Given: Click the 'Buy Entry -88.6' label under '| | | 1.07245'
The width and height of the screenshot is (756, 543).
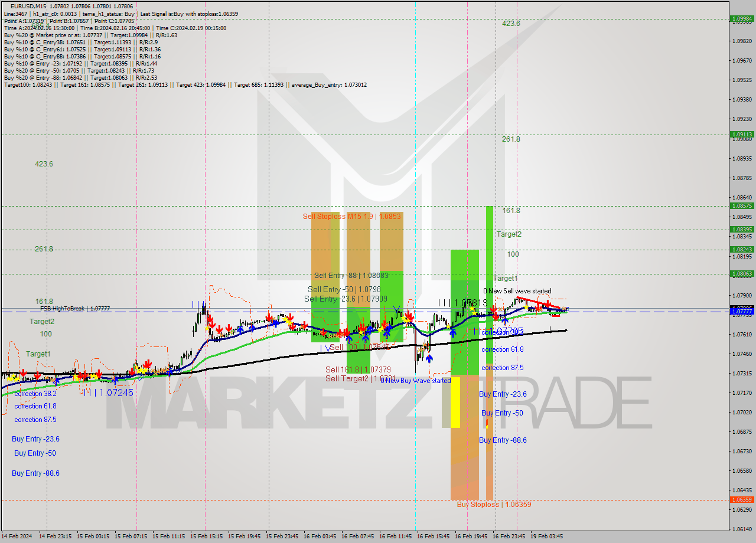Looking at the screenshot, I should click(35, 473).
